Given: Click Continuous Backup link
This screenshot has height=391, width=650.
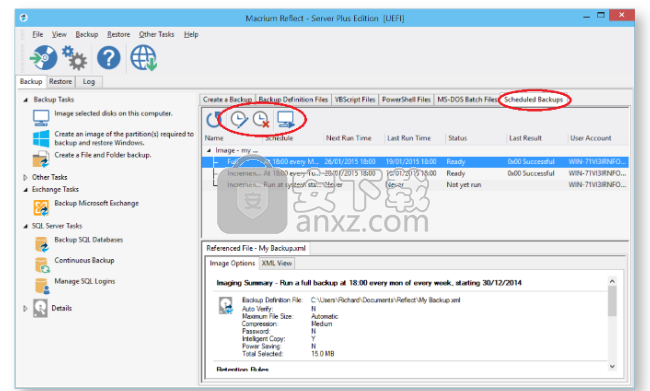Looking at the screenshot, I should [85, 261].
